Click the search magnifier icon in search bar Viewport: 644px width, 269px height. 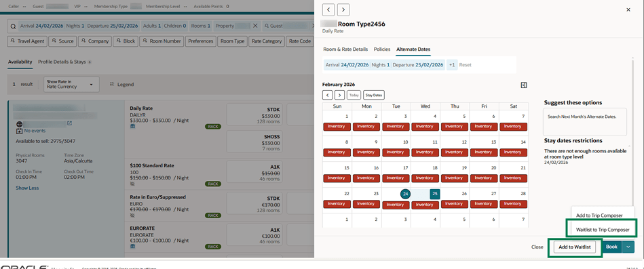[13, 26]
